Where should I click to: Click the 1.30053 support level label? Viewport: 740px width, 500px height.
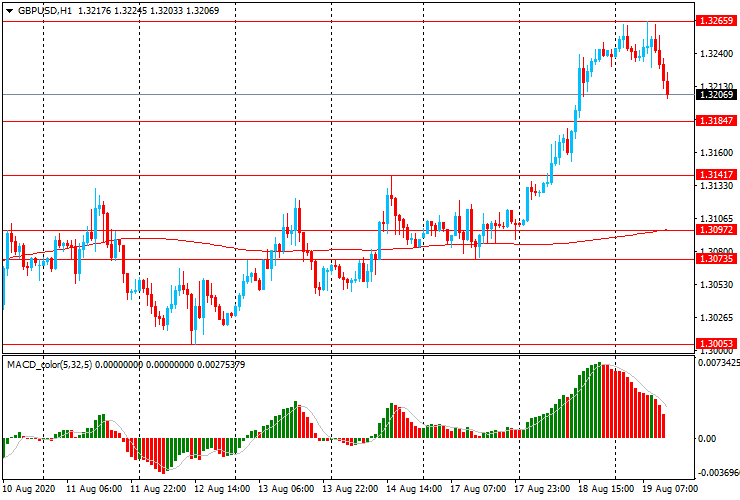(x=716, y=344)
